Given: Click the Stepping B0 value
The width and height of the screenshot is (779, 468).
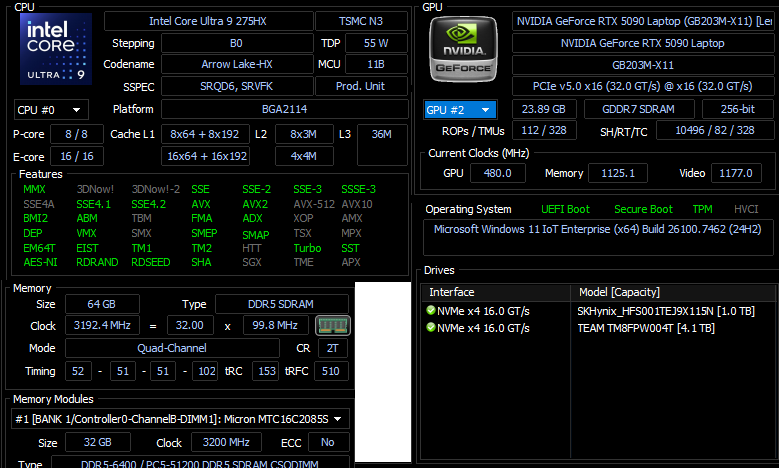Looking at the screenshot, I should [237, 43].
